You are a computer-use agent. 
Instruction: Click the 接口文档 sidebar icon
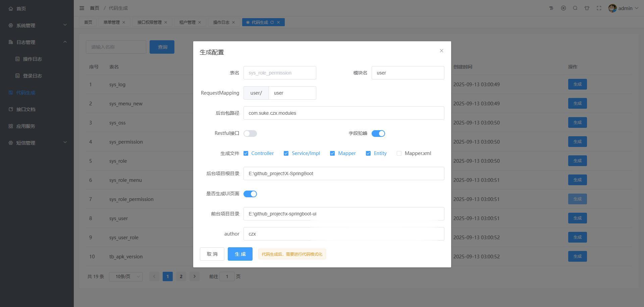click(11, 109)
